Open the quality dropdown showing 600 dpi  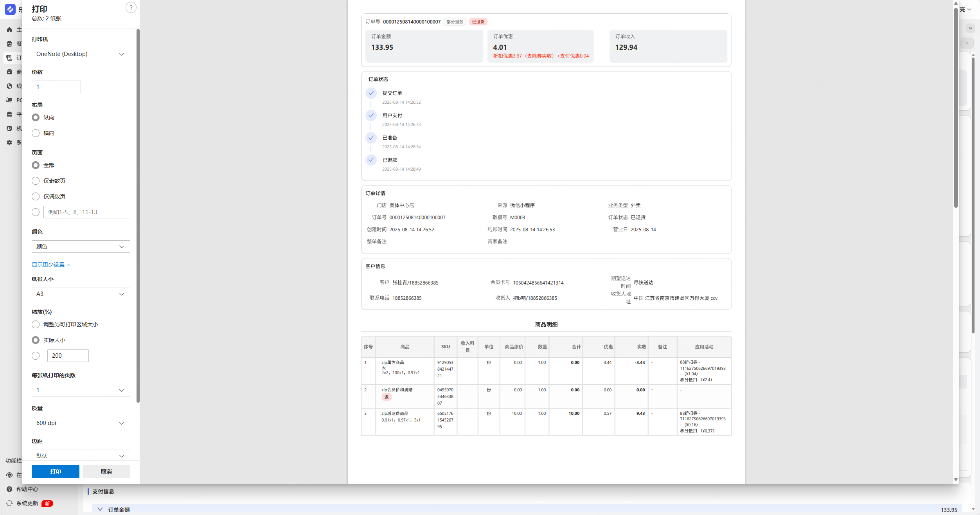pyautogui.click(x=81, y=423)
